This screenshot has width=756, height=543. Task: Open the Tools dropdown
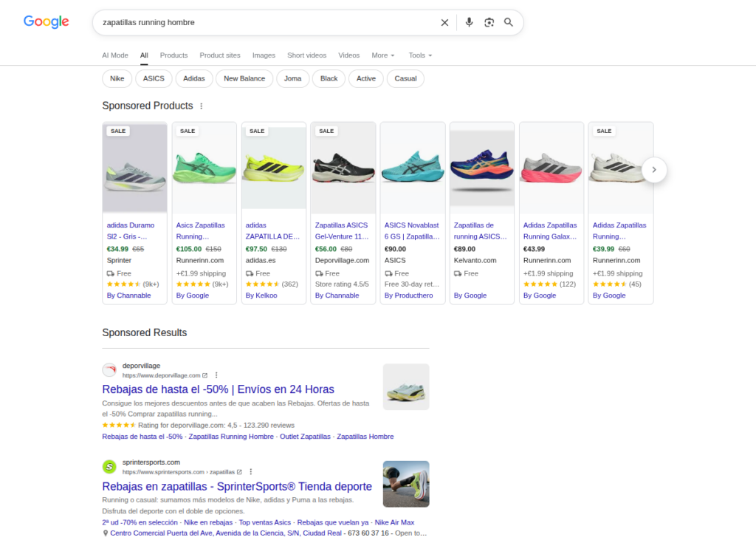click(420, 55)
